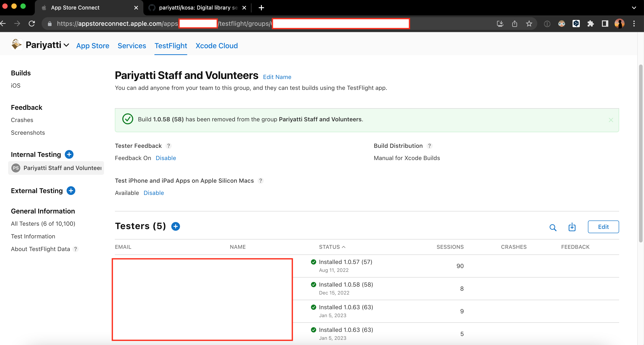Open Screenshots feedback in the sidebar

[x=28, y=133]
